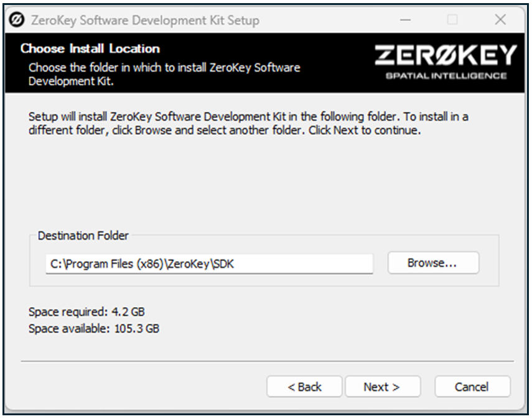Close the ZeroKey setup window
Viewport: 532px width, 419px height.
500,21
